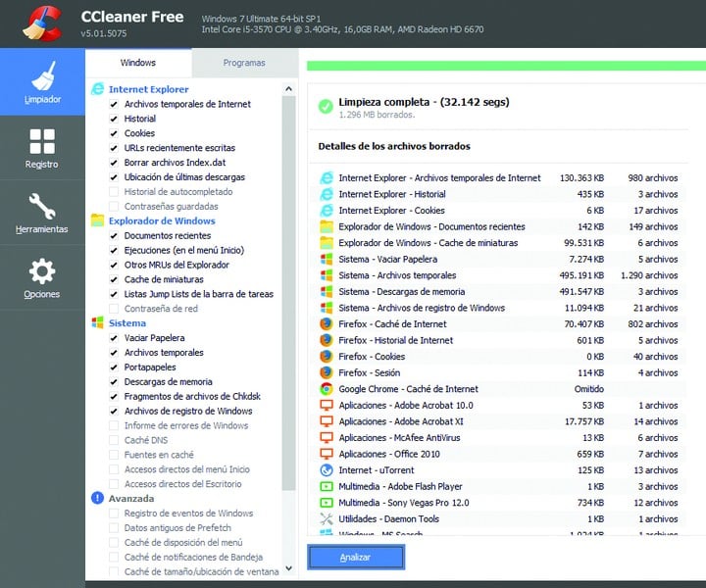Click the Sistema Windows flag icon
The height and width of the screenshot is (588, 706).
98,322
